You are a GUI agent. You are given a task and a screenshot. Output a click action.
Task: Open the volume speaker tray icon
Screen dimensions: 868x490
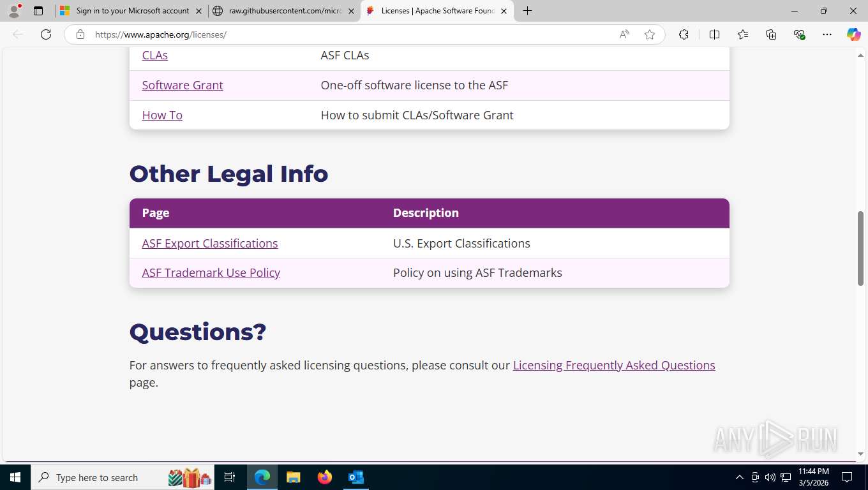pos(770,477)
